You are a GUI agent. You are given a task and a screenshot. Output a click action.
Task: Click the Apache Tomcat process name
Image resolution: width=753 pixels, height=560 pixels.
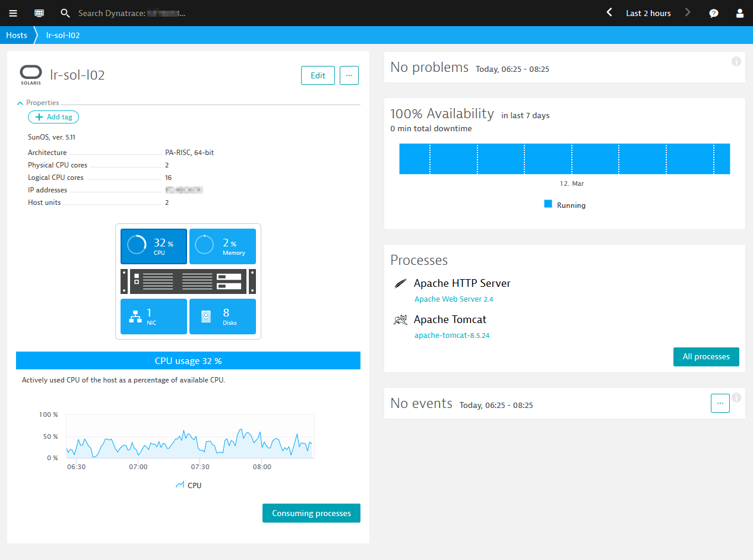pyautogui.click(x=450, y=319)
